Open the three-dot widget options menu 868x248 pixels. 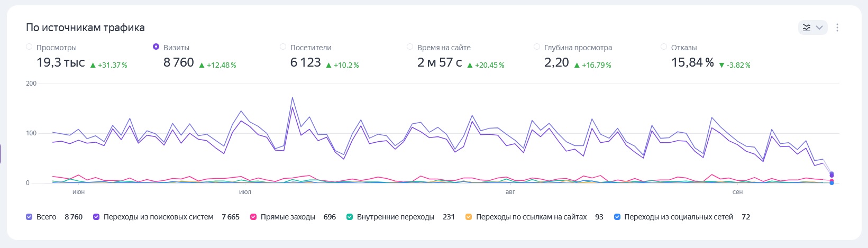coord(837,27)
